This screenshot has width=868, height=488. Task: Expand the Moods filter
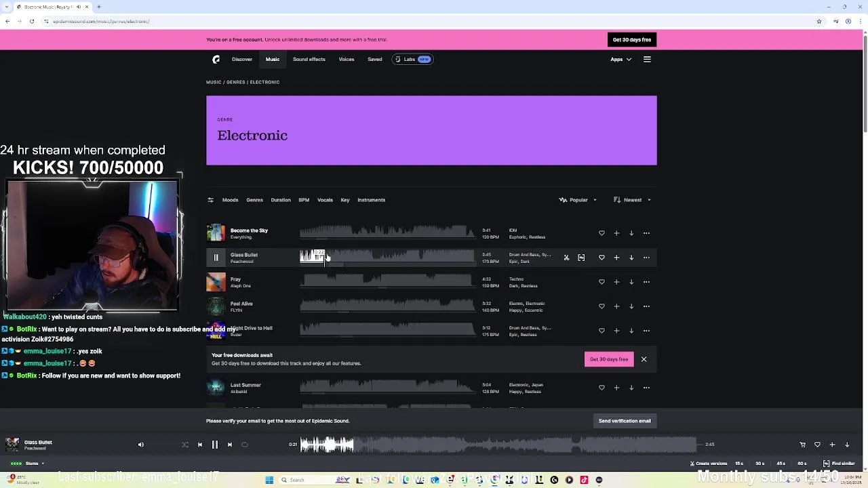point(230,200)
